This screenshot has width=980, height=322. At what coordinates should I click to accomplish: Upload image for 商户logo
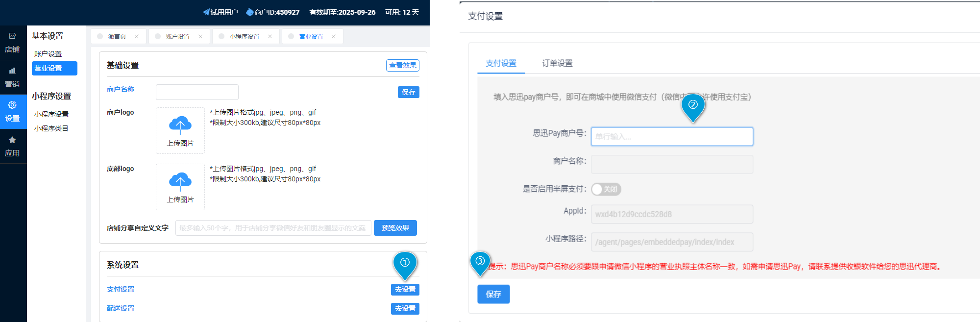click(180, 131)
